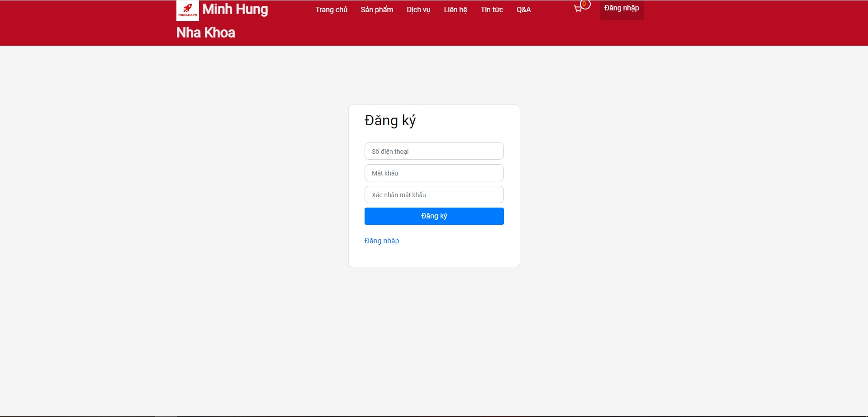
Task: Submit with the blue Đăng ký button
Action: click(434, 216)
